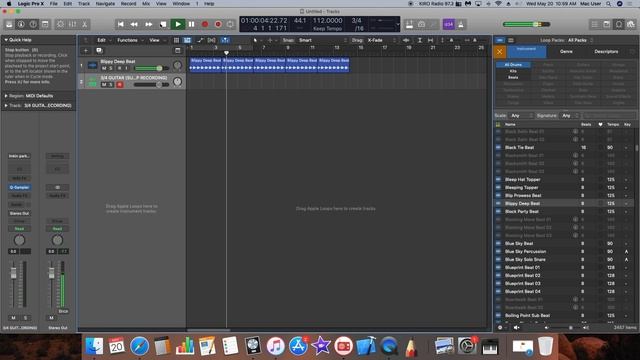Open the Browsers media icon

(631, 24)
